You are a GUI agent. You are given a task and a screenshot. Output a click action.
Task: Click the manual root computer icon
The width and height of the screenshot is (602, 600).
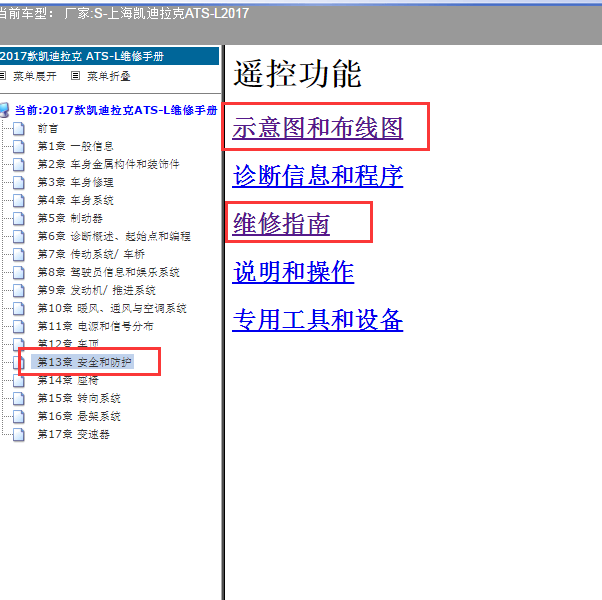pos(4,110)
